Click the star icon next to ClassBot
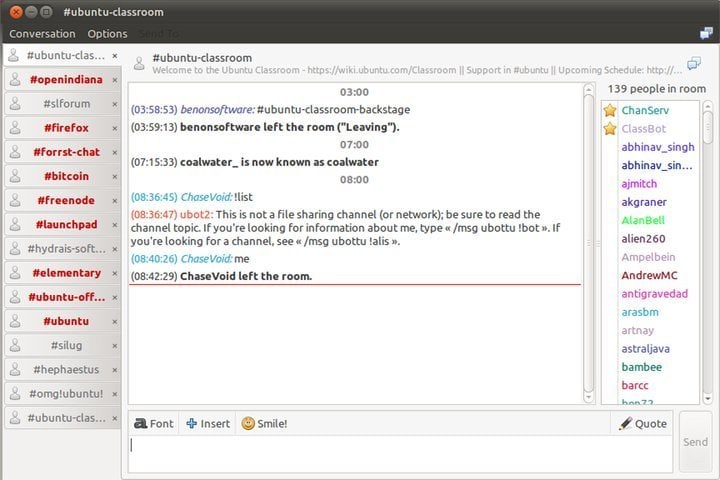The width and height of the screenshot is (720, 480). [610, 129]
